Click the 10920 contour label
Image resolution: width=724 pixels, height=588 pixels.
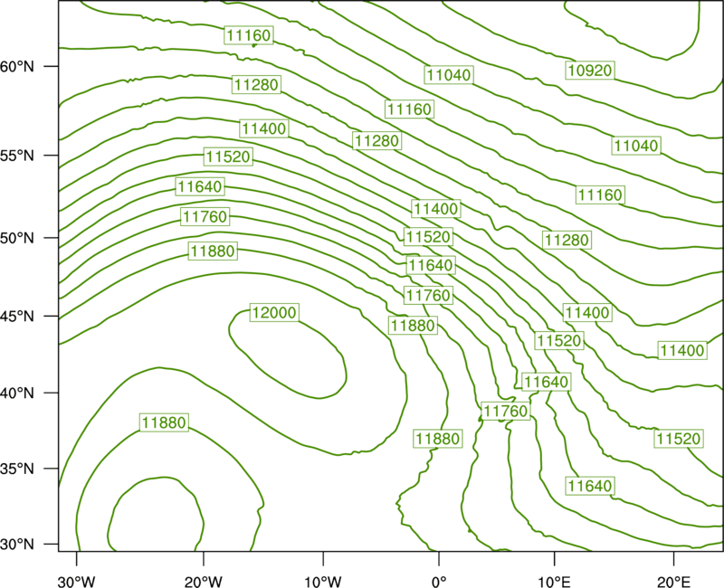tap(590, 71)
